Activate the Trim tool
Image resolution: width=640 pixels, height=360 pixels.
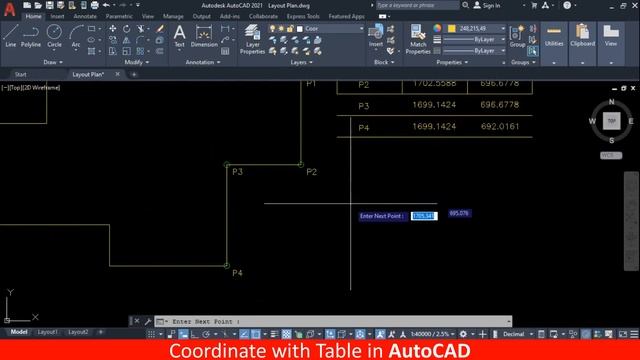point(140,29)
